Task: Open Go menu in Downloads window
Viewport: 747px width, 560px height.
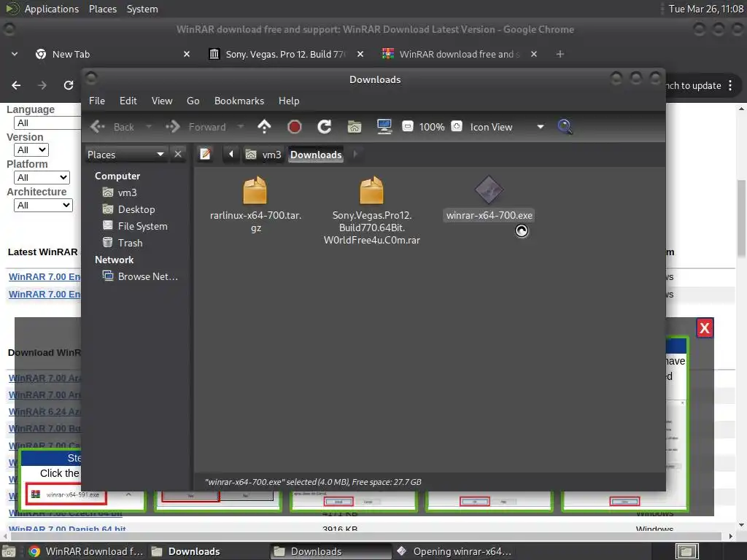Action: point(193,101)
